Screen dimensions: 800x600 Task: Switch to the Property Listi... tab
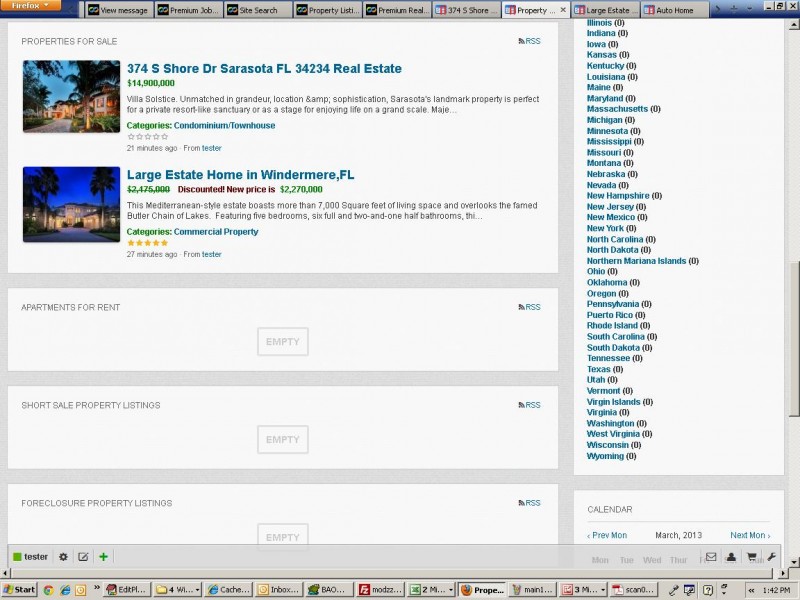coord(328,10)
